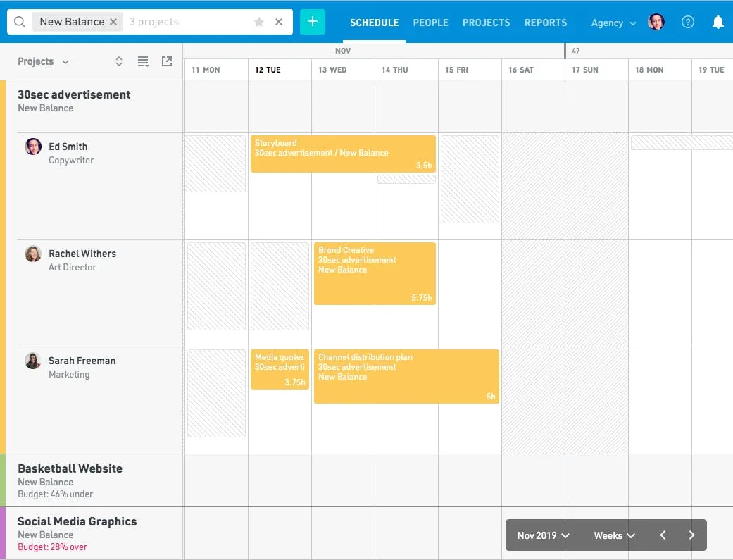
Task: Click the Marketing role label
Action: click(69, 374)
